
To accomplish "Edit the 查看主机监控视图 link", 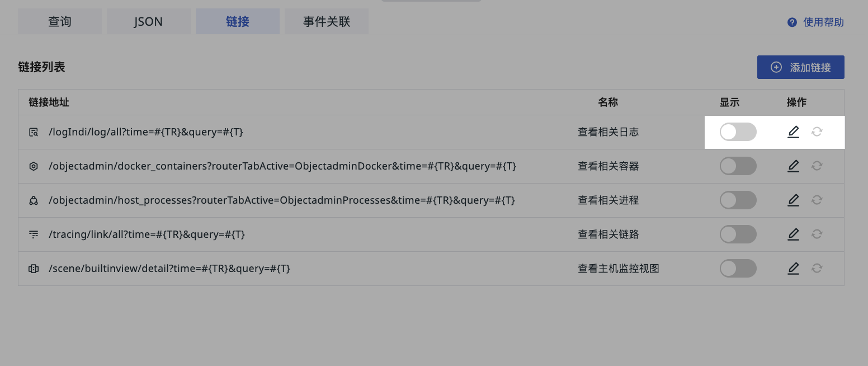I will tap(793, 269).
